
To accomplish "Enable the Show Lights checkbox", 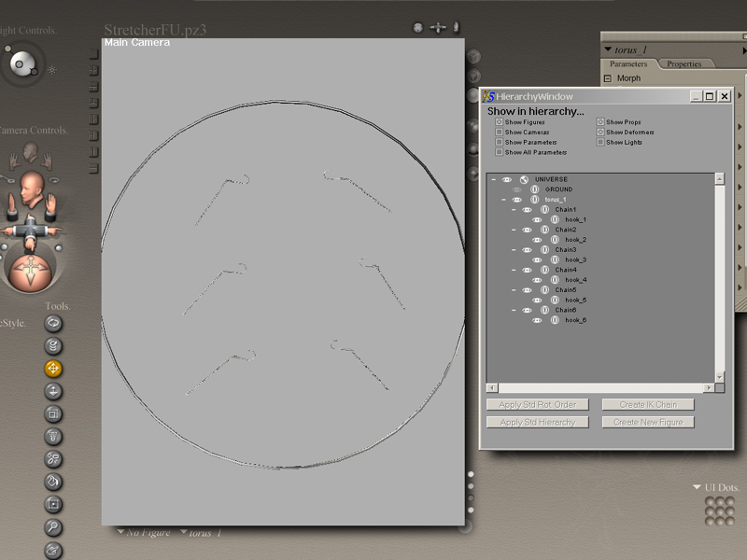I will (600, 142).
